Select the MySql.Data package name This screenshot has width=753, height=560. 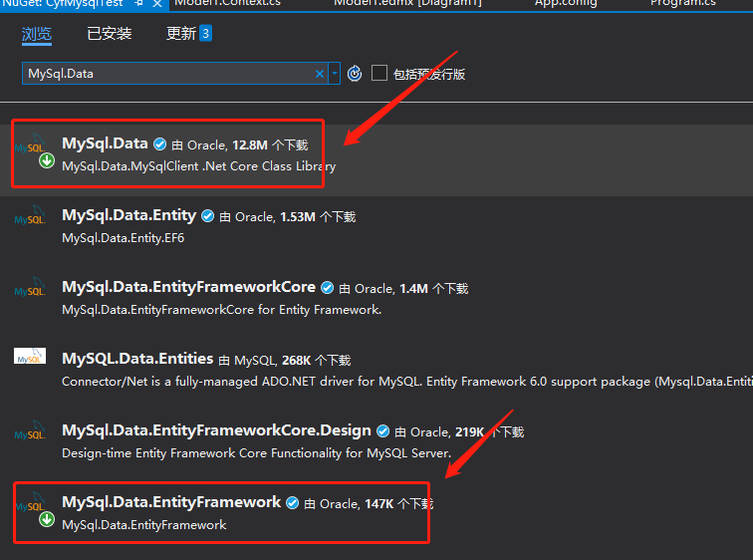[105, 143]
